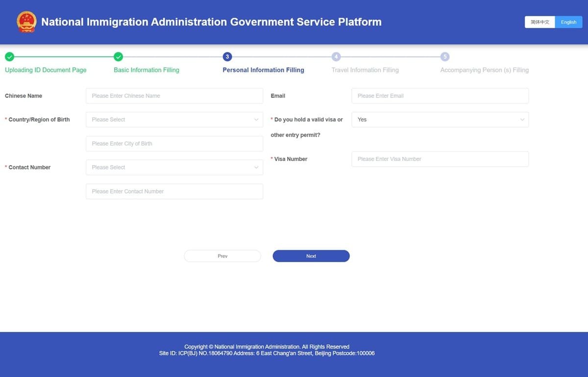Click the Personal Information Filling step label
Screen dimensions: 588x377
[263, 70]
